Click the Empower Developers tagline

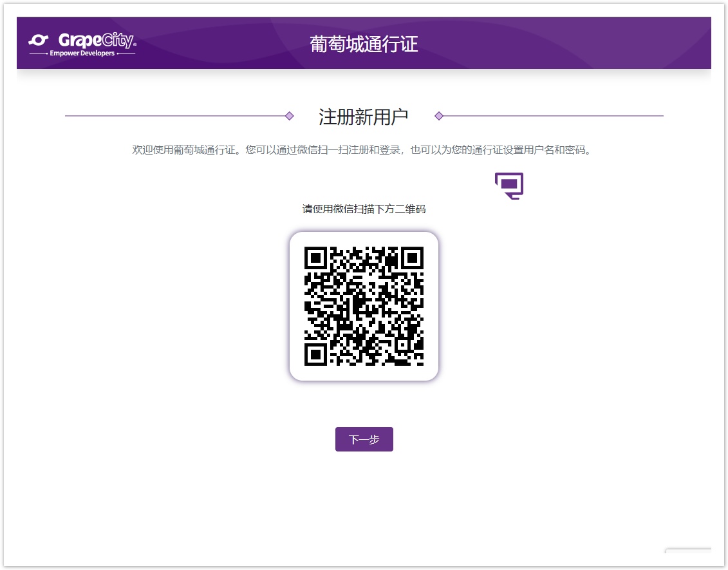coord(82,53)
